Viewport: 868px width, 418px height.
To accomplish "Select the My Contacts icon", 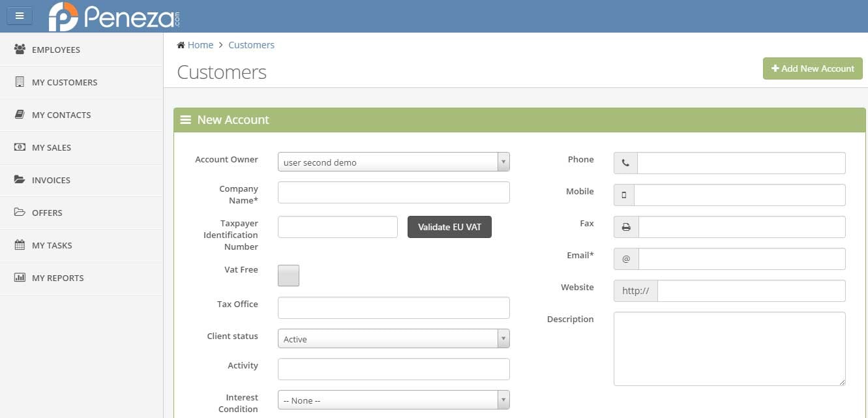I will tap(20, 114).
